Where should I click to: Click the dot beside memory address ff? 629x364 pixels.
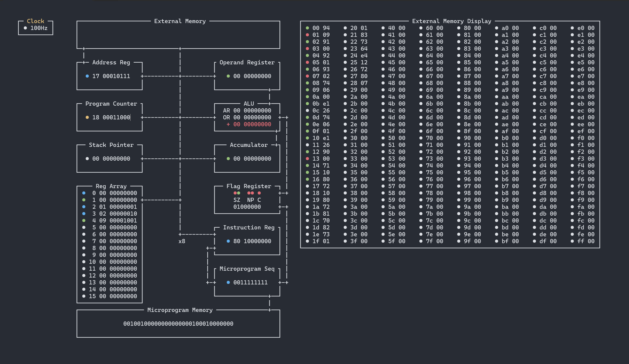click(x=572, y=241)
